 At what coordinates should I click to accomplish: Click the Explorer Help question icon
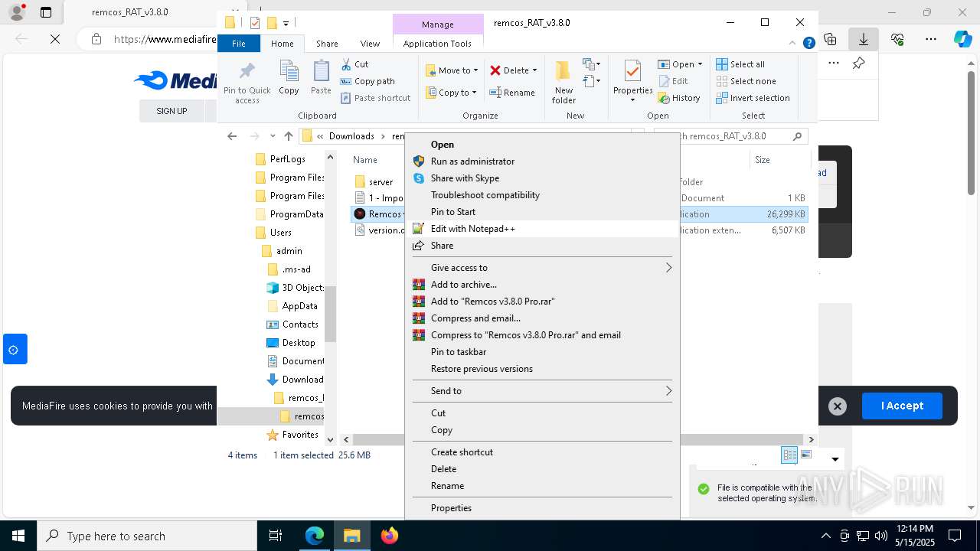coord(808,44)
